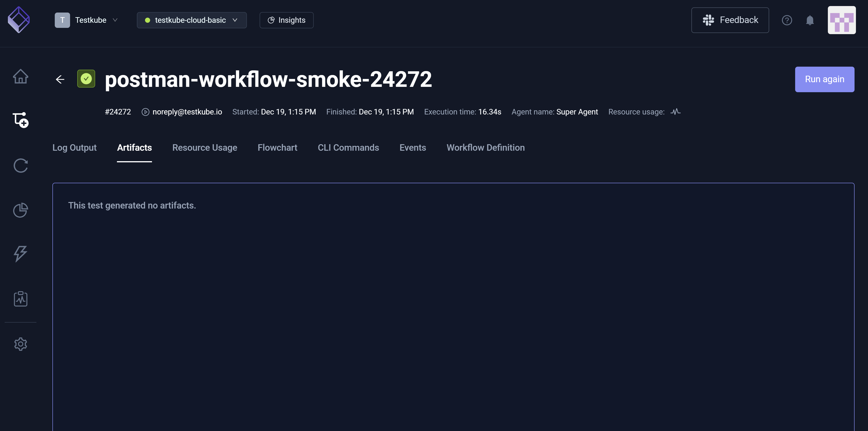This screenshot has width=868, height=431.
Task: Expand the testkube-cloud-basic environment dropdown
Action: (x=191, y=20)
